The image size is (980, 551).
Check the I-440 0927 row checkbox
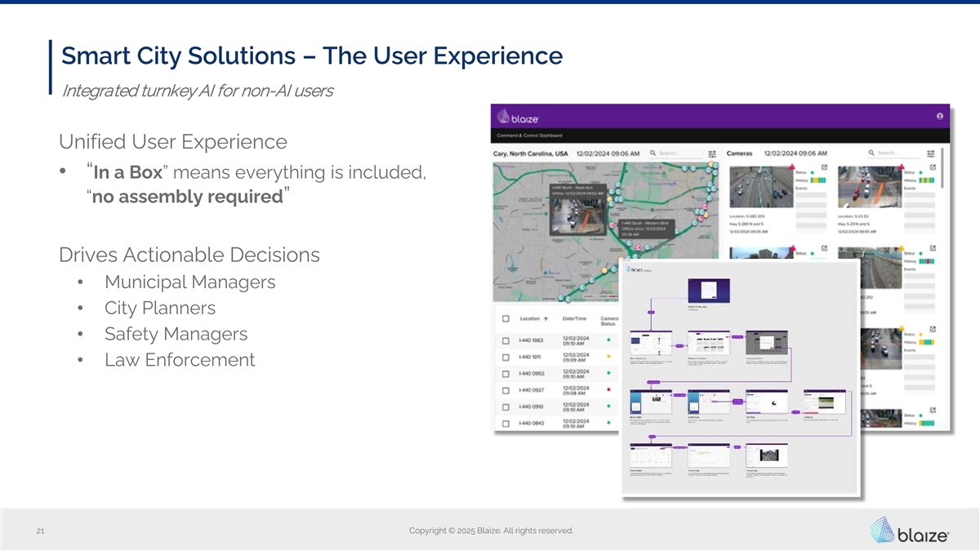click(506, 390)
